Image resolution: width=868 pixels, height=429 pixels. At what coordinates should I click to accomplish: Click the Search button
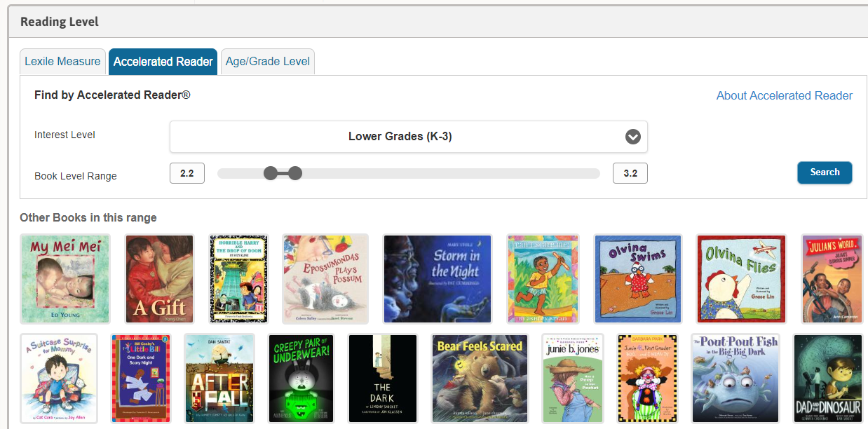click(x=825, y=172)
